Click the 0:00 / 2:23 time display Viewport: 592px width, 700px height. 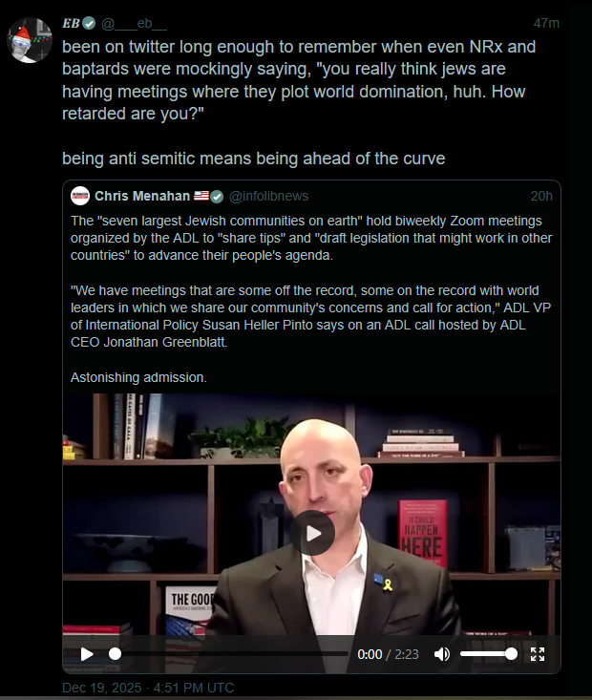pyautogui.click(x=388, y=654)
